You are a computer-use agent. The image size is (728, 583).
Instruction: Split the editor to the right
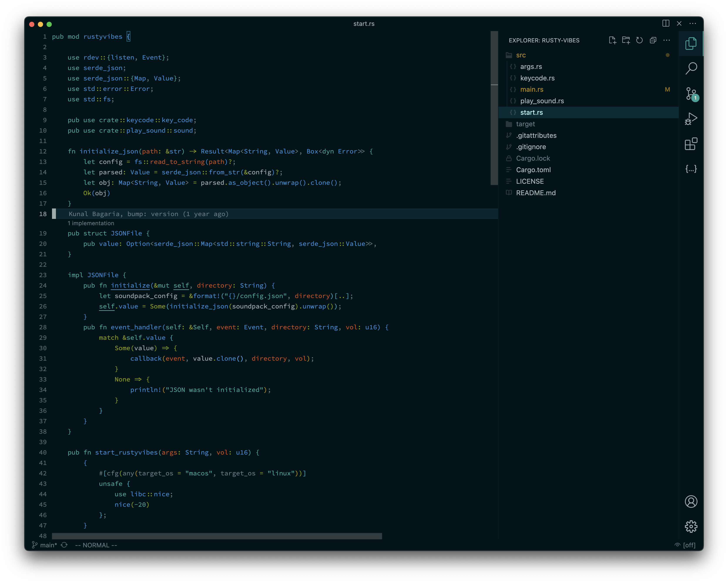(666, 23)
